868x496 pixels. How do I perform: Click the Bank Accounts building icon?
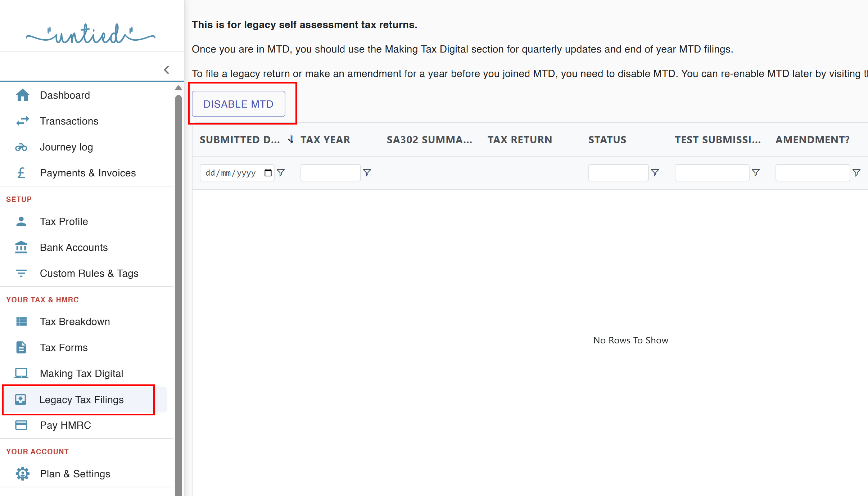pyautogui.click(x=21, y=247)
